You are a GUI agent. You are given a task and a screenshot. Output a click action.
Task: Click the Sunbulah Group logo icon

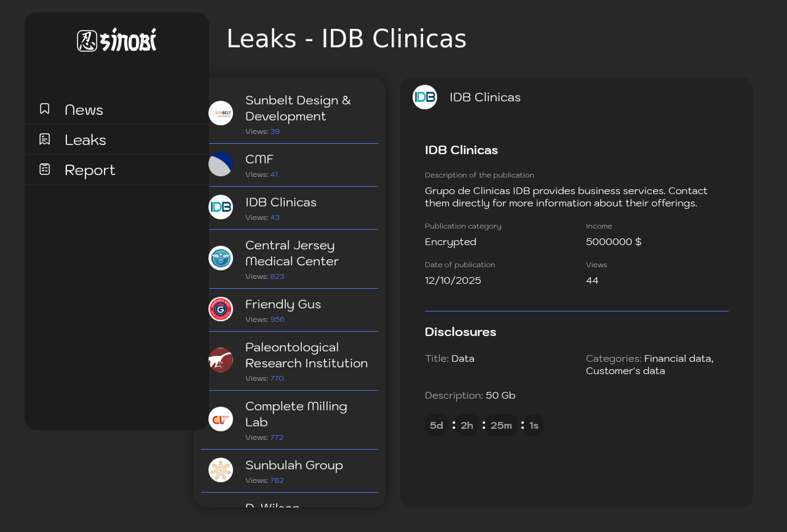point(221,470)
